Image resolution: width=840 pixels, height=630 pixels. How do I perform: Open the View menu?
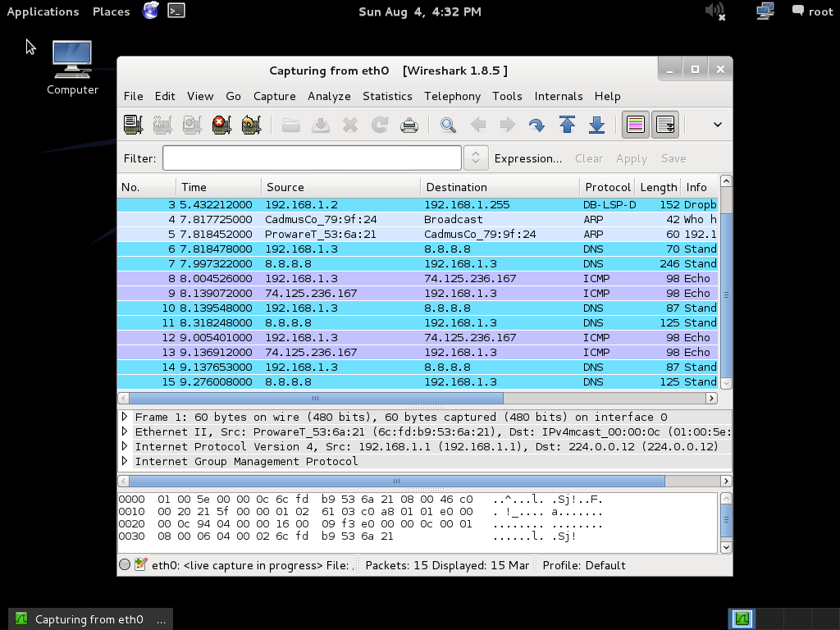tap(200, 97)
